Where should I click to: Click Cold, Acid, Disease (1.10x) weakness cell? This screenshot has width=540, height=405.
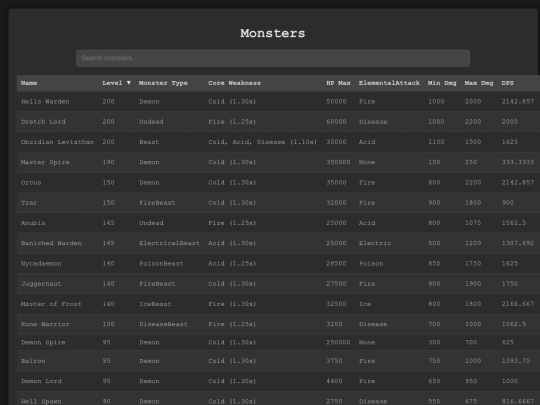(262, 142)
